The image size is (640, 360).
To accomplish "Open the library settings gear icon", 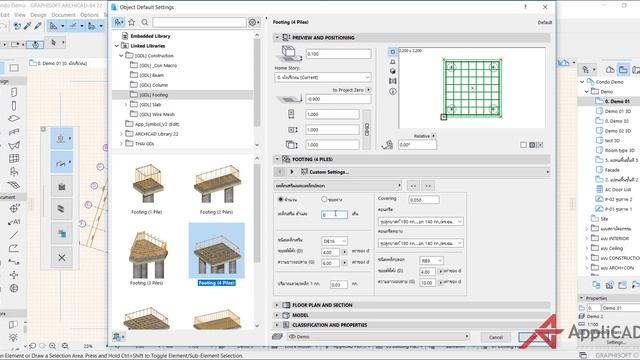I will [253, 22].
